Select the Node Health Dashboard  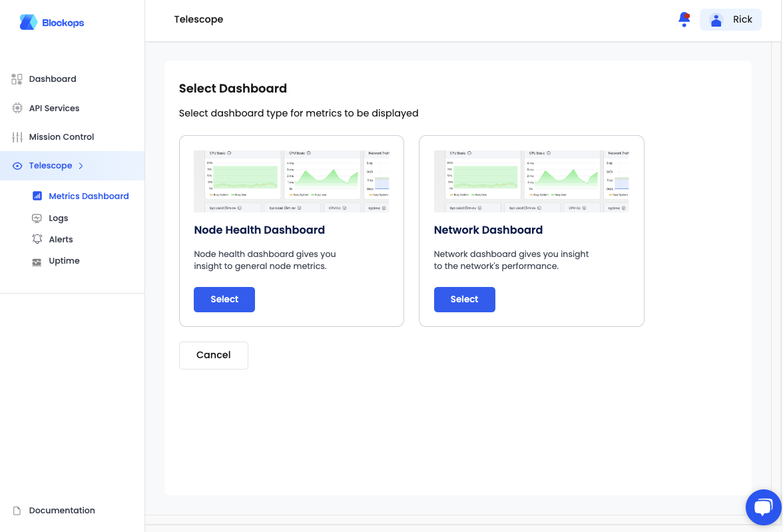click(224, 300)
